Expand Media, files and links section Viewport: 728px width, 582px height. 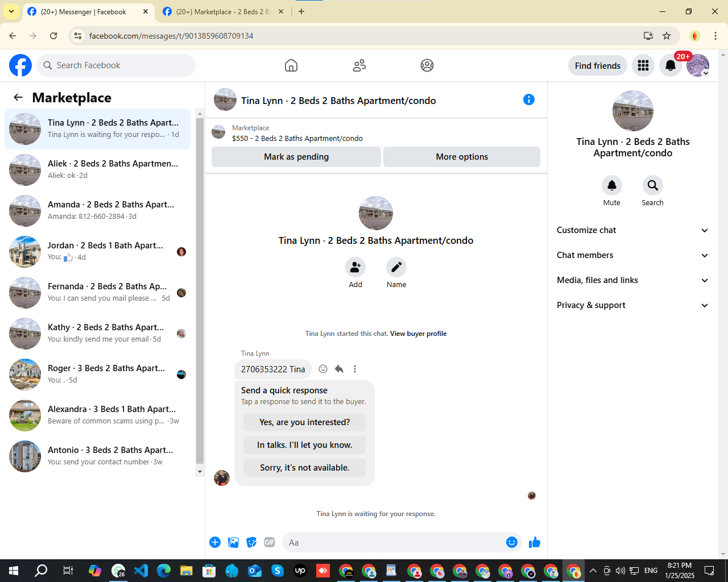632,280
